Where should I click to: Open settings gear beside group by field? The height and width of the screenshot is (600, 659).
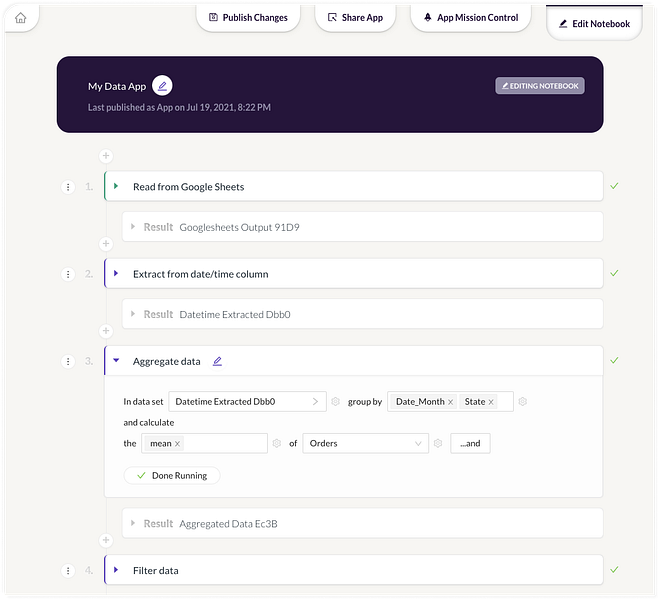pos(523,402)
